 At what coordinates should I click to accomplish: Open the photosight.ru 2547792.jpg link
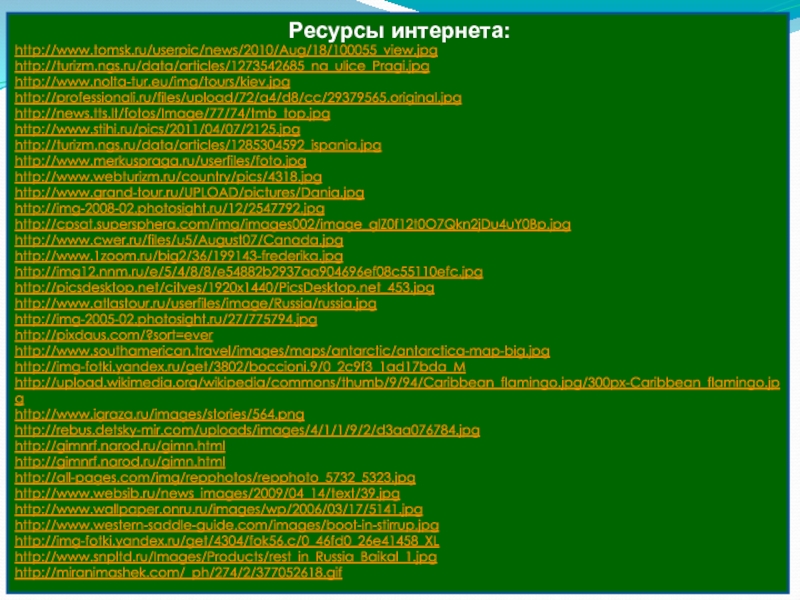coord(169,208)
